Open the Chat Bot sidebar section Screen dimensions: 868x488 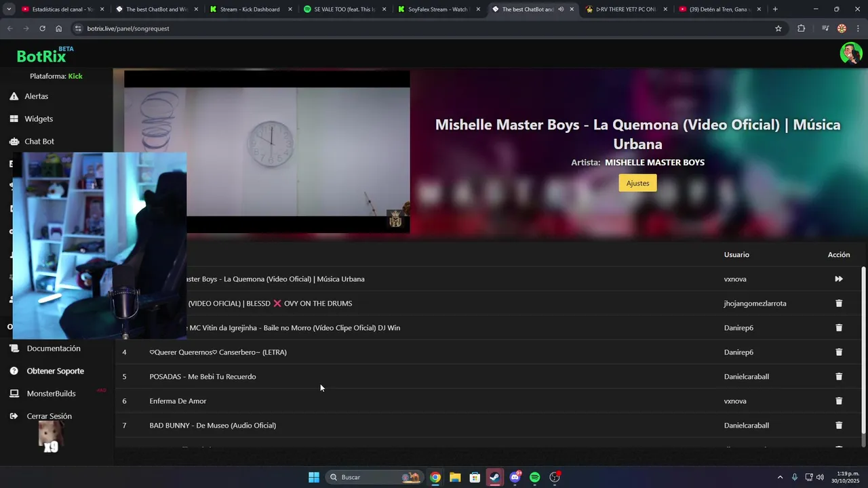(39, 141)
